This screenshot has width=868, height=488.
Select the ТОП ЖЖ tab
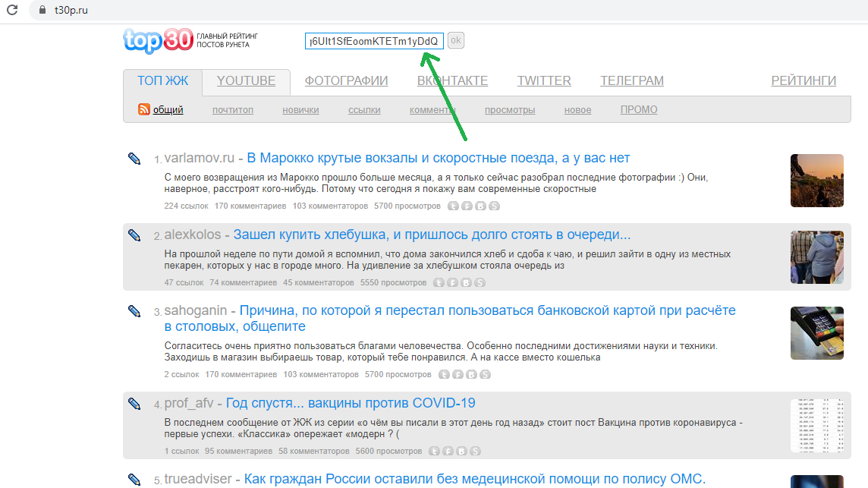[x=162, y=81]
